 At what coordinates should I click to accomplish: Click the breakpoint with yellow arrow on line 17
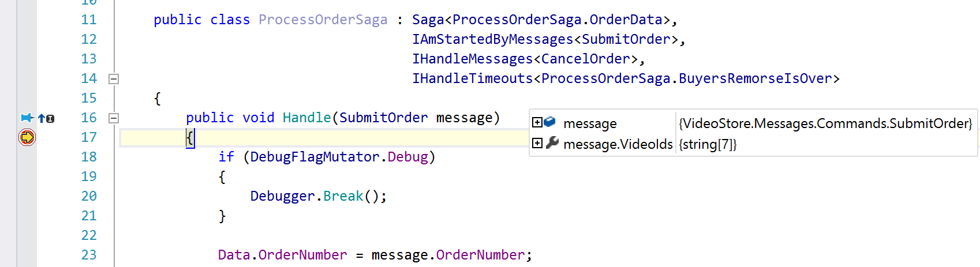tap(27, 137)
